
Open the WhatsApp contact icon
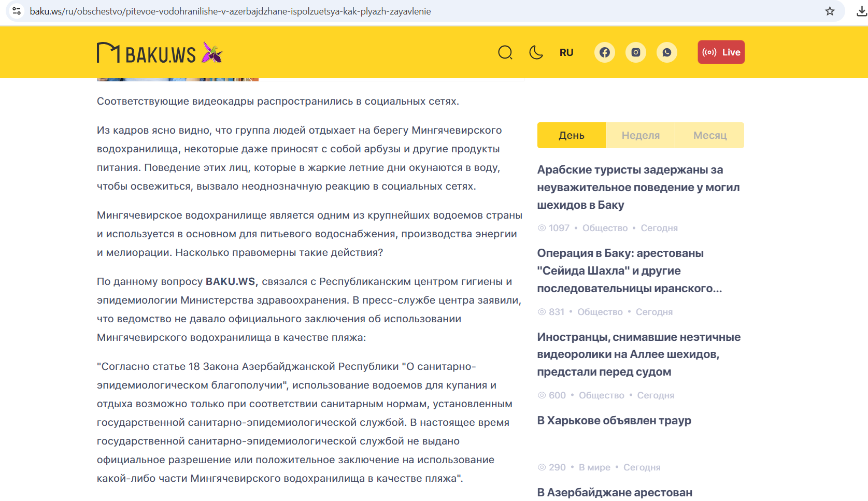tap(666, 52)
